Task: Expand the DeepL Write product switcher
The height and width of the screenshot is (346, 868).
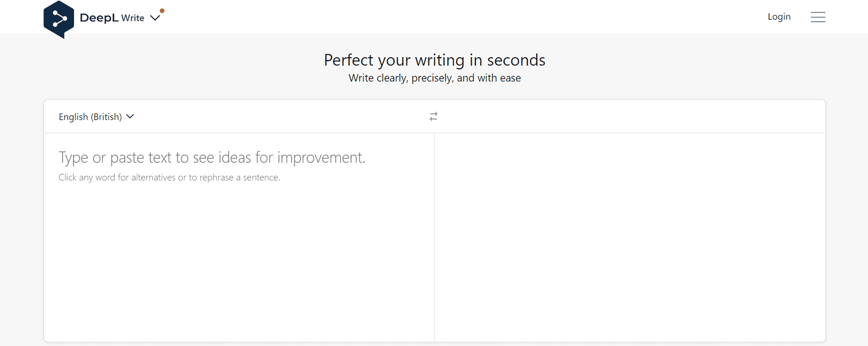Action: (x=155, y=18)
